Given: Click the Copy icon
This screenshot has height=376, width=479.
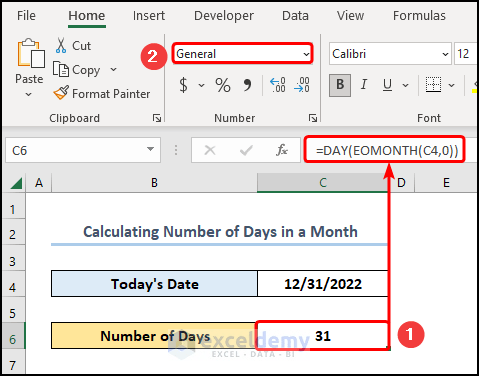Looking at the screenshot, I should pos(61,69).
